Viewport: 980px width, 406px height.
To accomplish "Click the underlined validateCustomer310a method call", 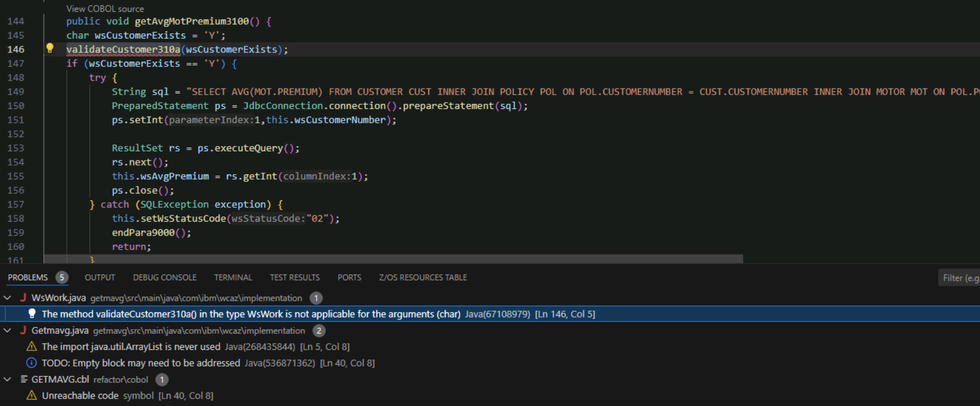I will point(123,49).
